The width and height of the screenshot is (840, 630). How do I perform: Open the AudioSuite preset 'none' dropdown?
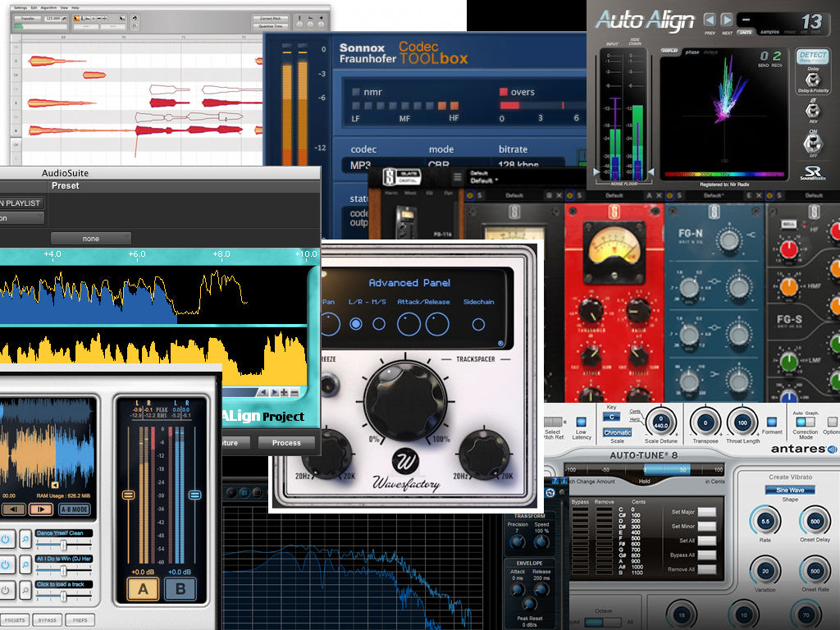90,239
